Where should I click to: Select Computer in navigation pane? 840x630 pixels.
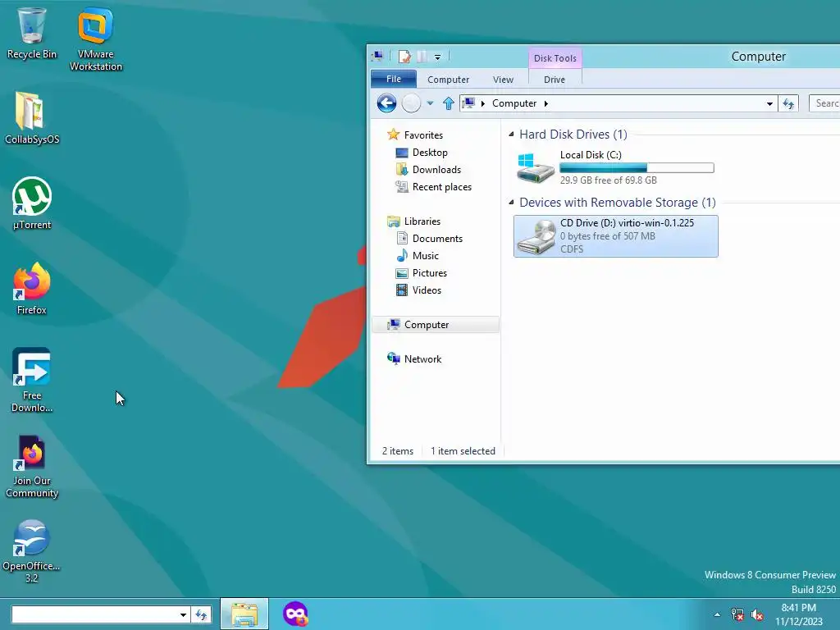coord(436,325)
